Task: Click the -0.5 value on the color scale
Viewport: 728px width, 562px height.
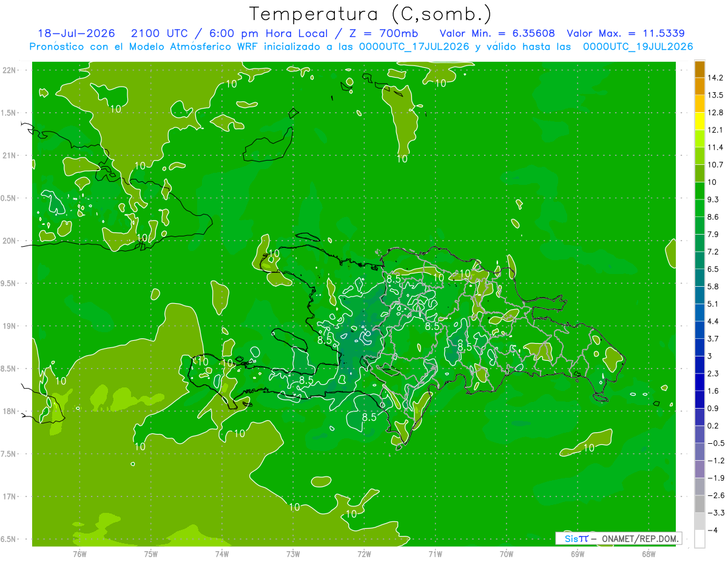Action: (x=715, y=443)
